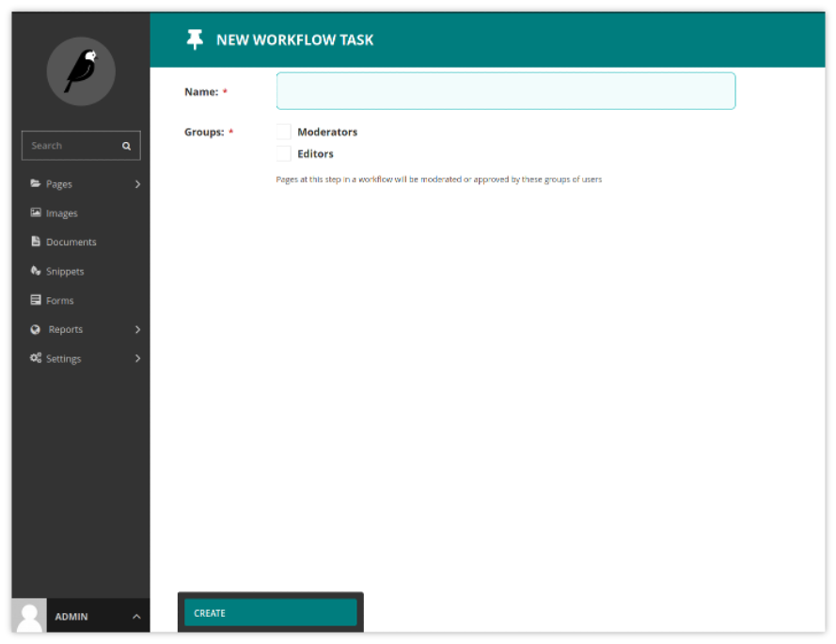
Task: Focus the sidebar Search field
Action: pos(81,146)
